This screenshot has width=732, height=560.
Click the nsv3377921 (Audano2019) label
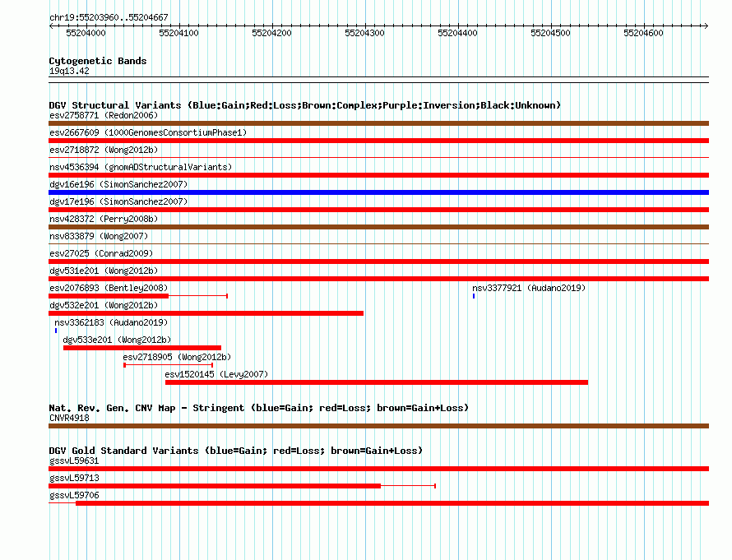coord(529,288)
